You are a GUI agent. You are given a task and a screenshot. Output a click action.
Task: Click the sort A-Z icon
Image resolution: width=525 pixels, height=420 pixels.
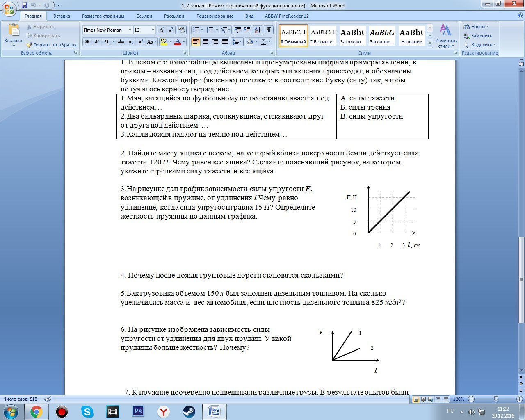[257, 30]
